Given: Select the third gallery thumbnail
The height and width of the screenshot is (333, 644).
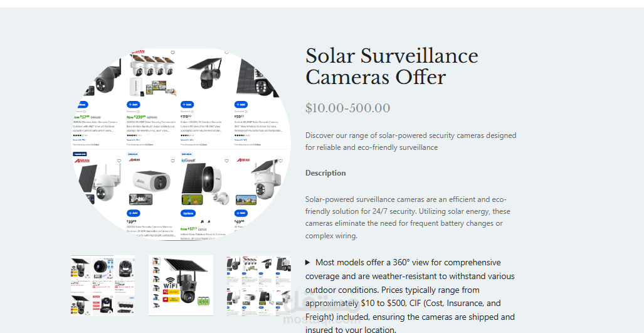Looking at the screenshot, I should pos(258,285).
